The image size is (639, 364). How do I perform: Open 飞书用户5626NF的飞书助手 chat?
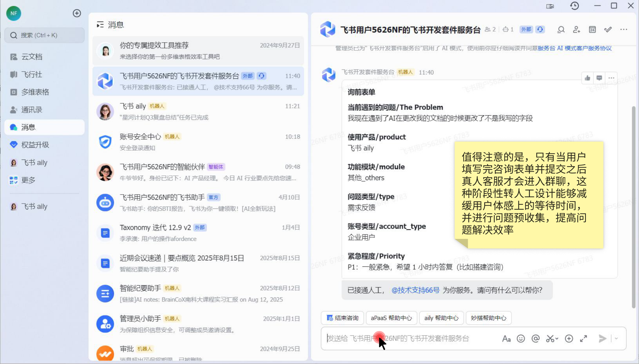[198, 203]
